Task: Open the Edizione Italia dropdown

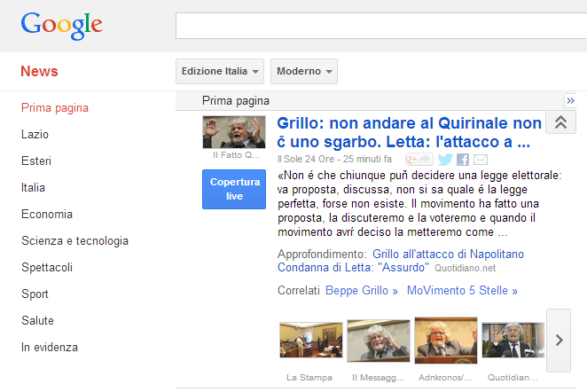Action: tap(220, 71)
